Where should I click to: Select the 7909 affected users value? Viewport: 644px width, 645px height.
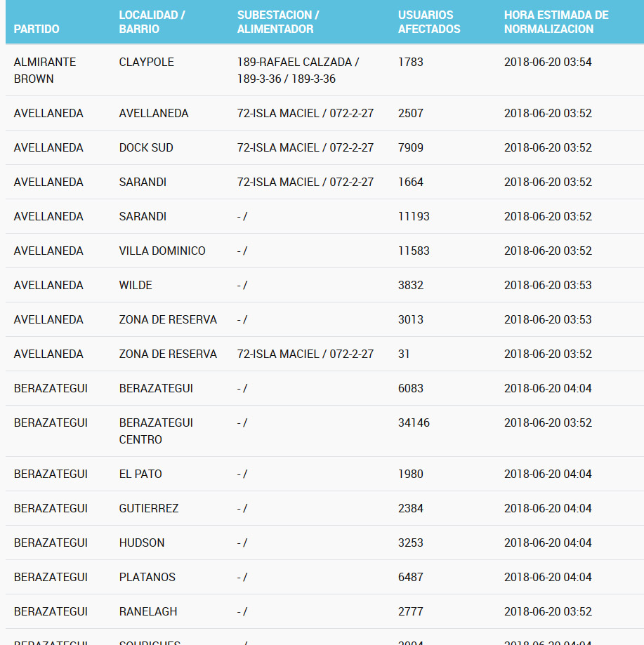tap(411, 147)
